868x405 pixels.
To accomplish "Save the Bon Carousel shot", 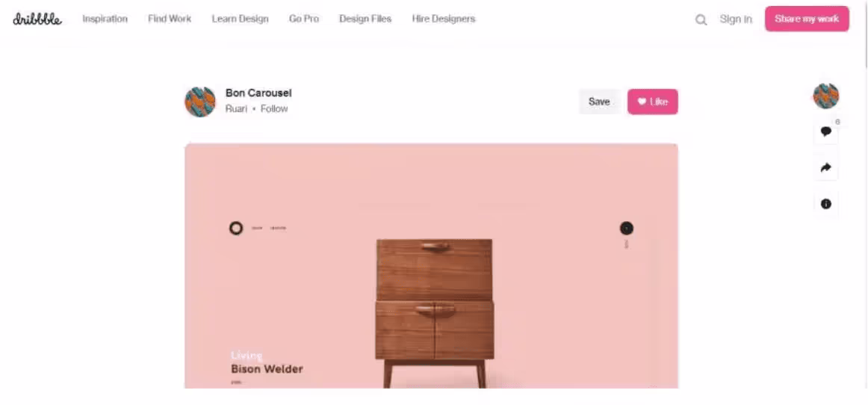I will [599, 102].
